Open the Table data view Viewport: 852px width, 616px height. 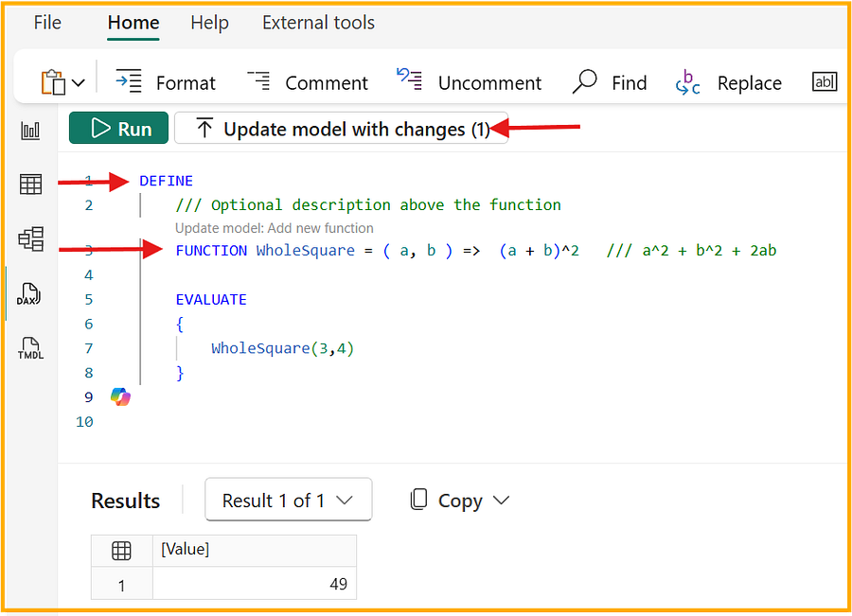pos(29,185)
